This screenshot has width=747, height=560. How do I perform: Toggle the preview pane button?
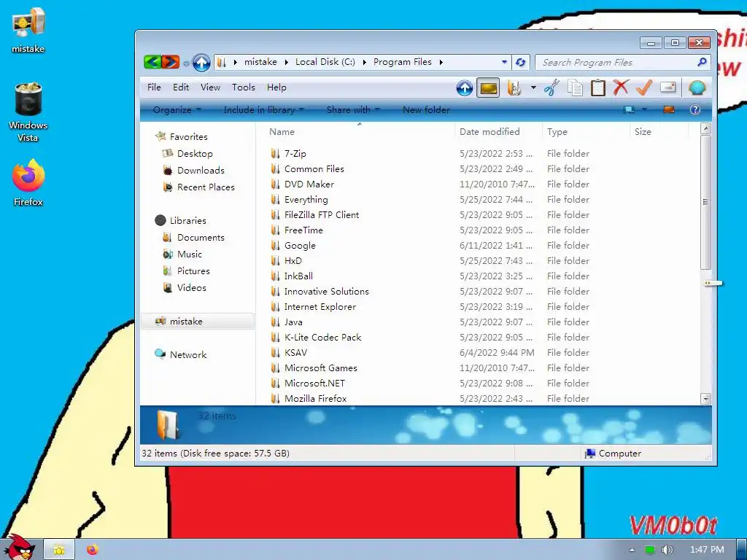pyautogui.click(x=669, y=110)
